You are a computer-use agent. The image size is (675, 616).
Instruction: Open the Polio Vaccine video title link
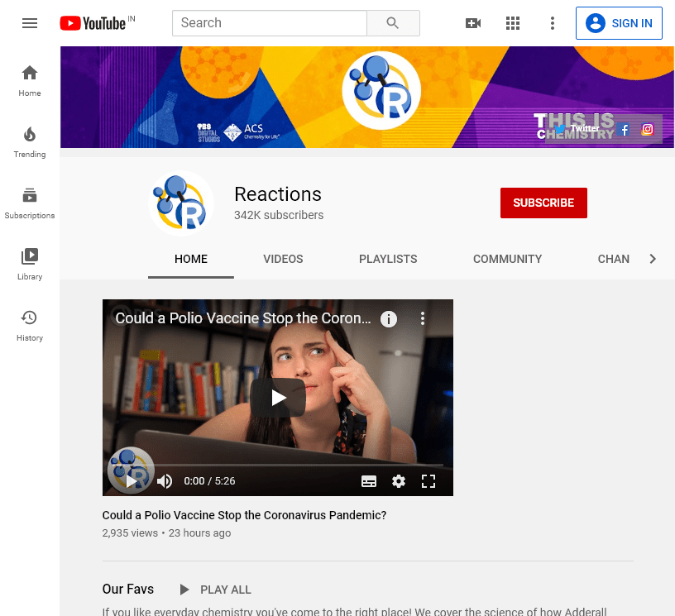(245, 515)
